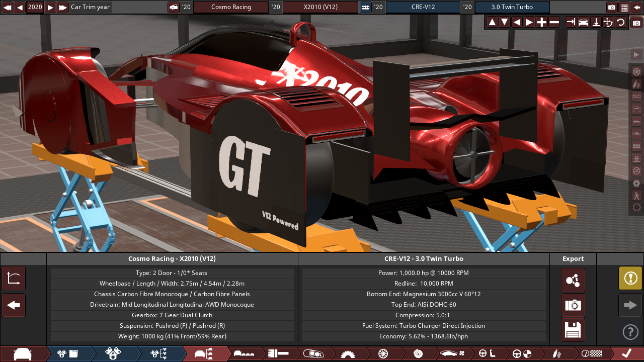Rewind year fast with double-left arrow

coord(7,7)
